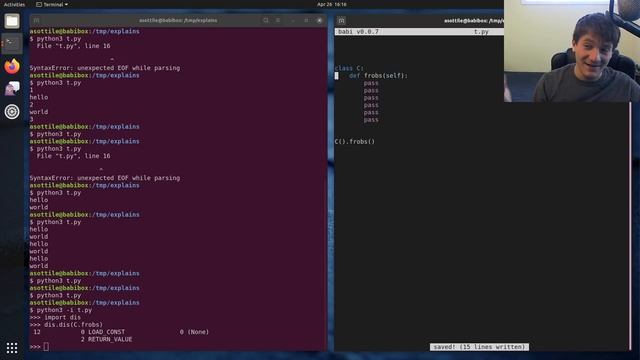Click left terminal title asottile@babibox

tap(178, 20)
